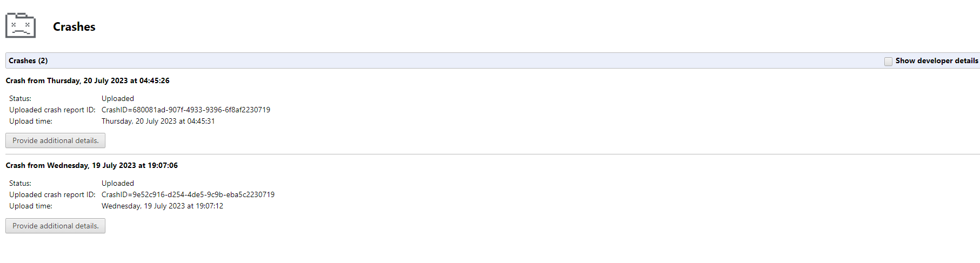Click Upload time label of second crash

click(x=31, y=206)
